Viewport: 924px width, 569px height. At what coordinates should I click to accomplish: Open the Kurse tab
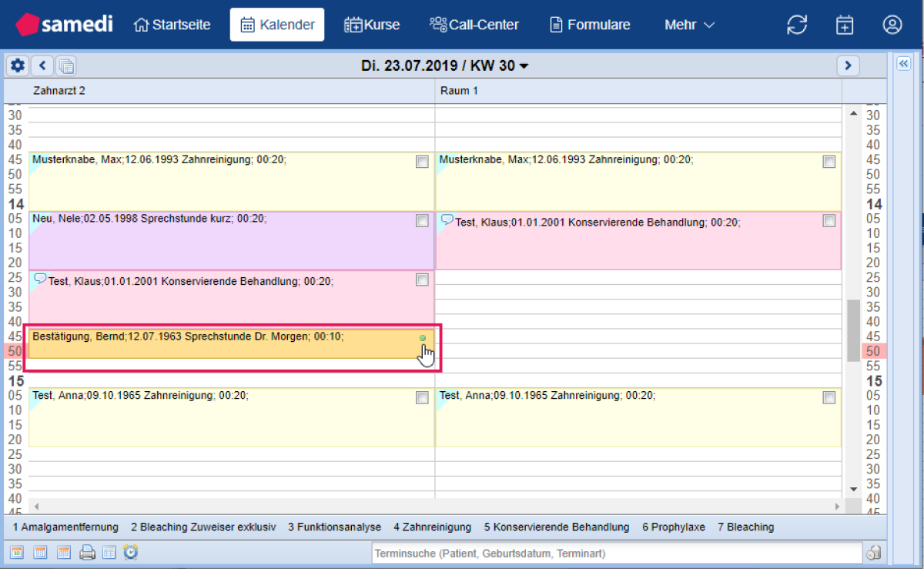pyautogui.click(x=372, y=25)
